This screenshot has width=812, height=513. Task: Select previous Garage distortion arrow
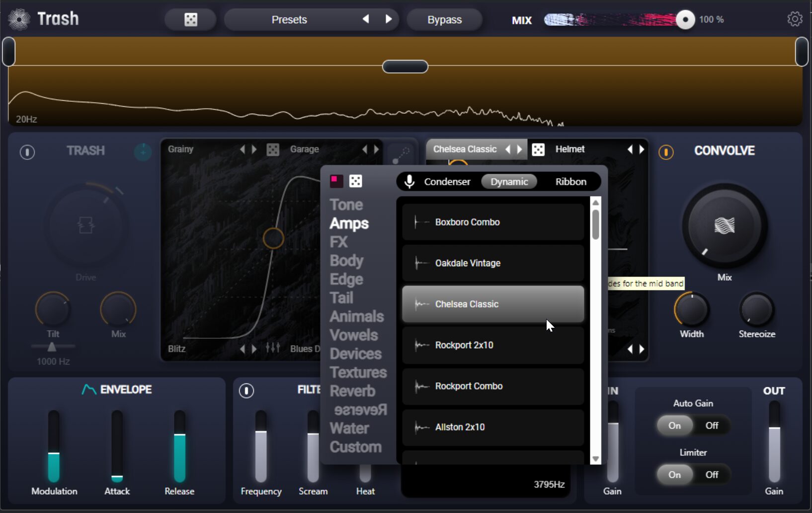pyautogui.click(x=365, y=149)
